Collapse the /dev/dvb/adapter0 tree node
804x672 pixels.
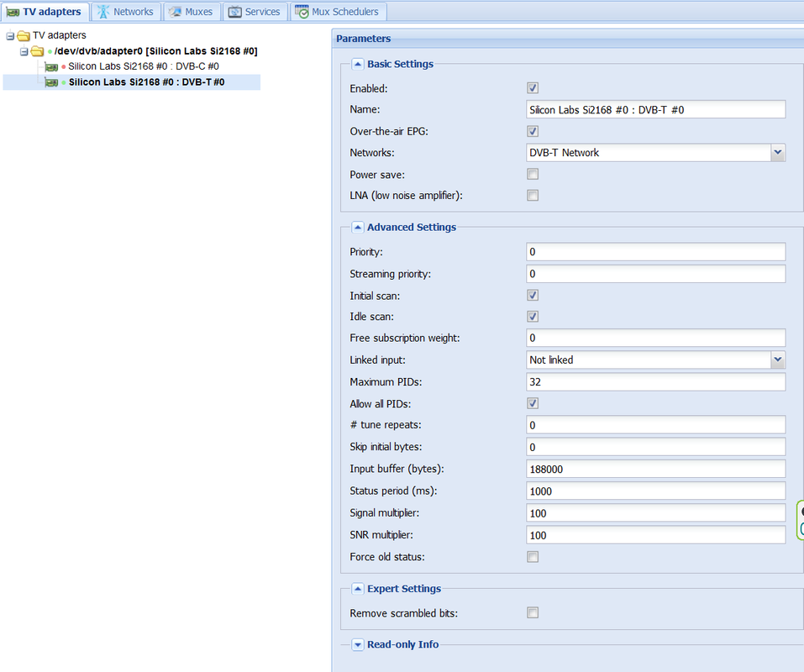pos(24,52)
